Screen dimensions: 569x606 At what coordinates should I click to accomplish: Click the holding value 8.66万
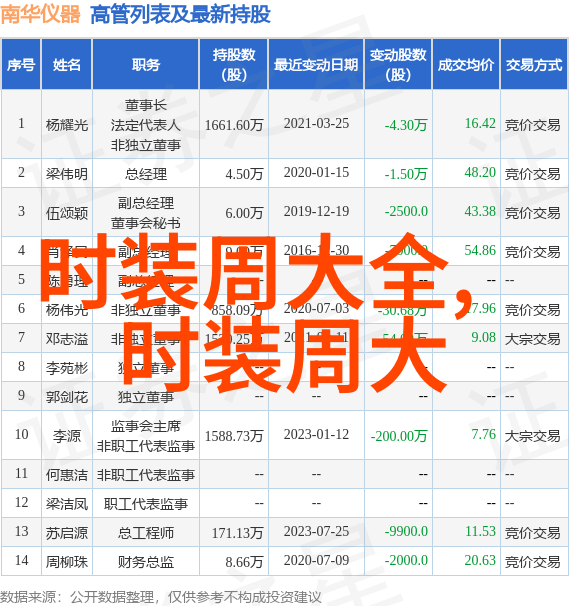click(244, 562)
